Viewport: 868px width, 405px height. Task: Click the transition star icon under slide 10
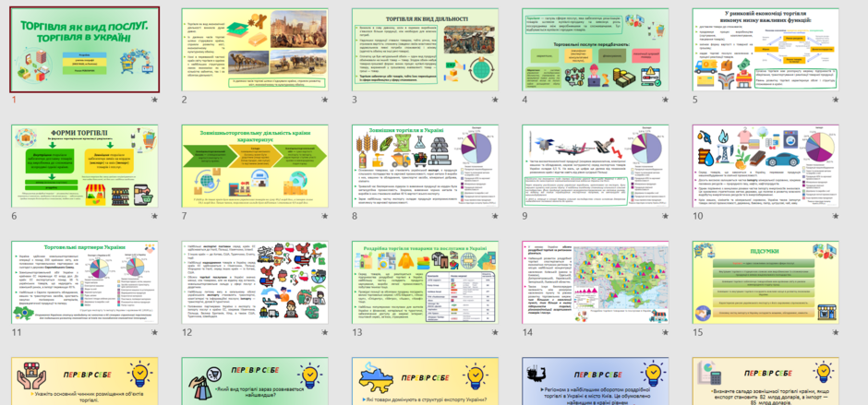tap(836, 216)
